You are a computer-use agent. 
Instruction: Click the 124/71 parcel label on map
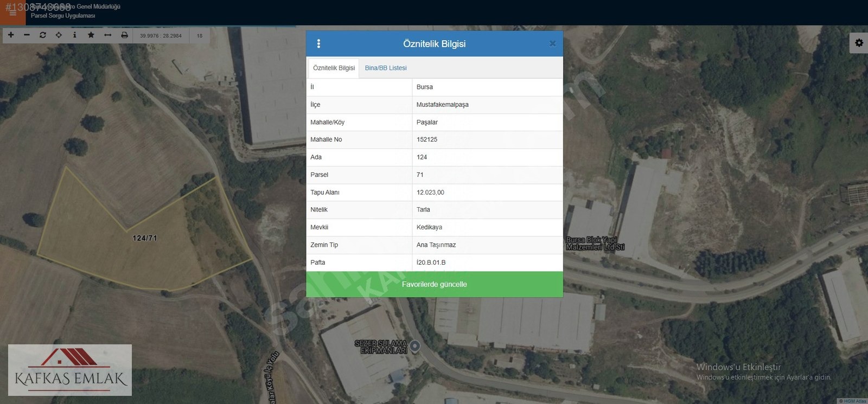[x=145, y=238]
